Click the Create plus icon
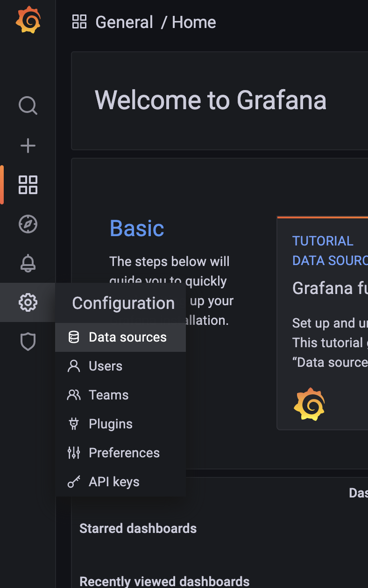Image resolution: width=368 pixels, height=588 pixels. pos(28,146)
